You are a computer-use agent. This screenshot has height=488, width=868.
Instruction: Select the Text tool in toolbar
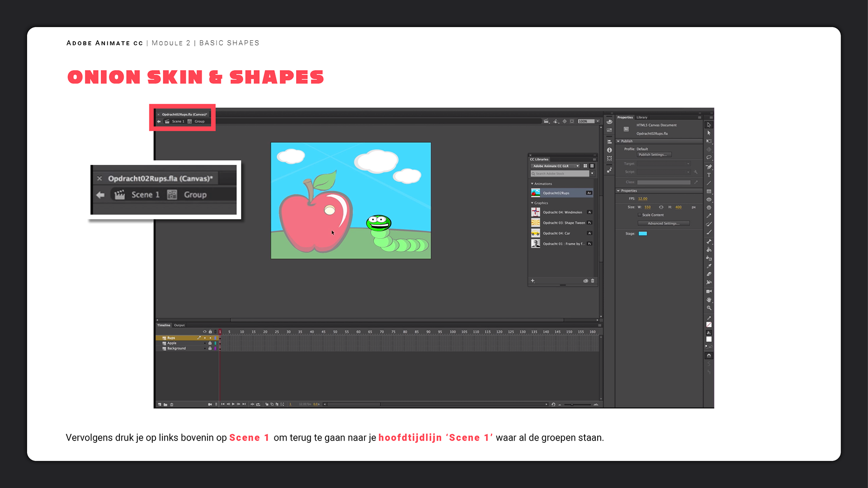tap(709, 175)
